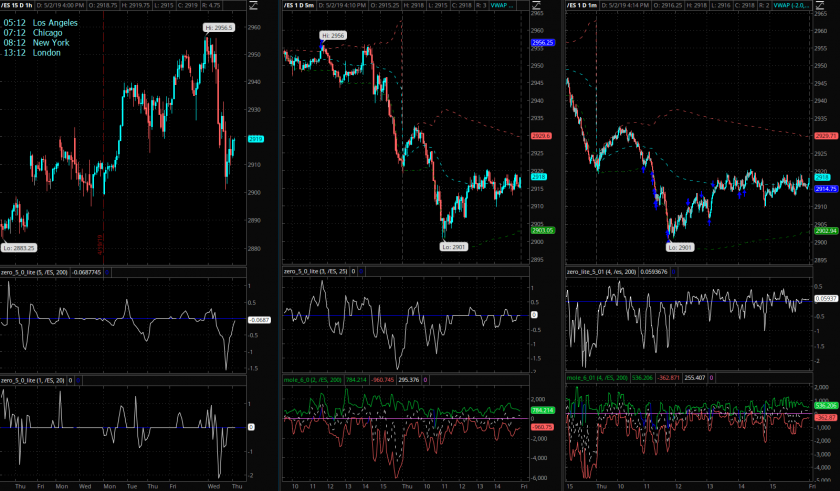The height and width of the screenshot is (491, 840).
Task: Select the /ES 1 D 1m chart title
Action: point(589,6)
